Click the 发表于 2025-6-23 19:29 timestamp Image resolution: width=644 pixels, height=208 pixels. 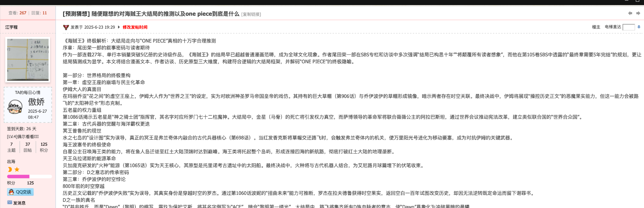click(x=93, y=27)
